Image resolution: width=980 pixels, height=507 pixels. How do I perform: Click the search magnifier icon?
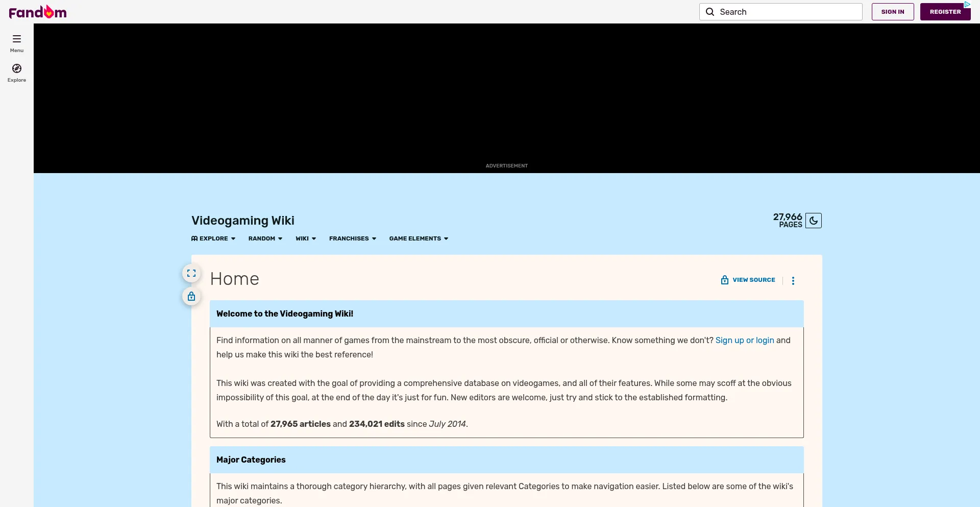(x=710, y=12)
